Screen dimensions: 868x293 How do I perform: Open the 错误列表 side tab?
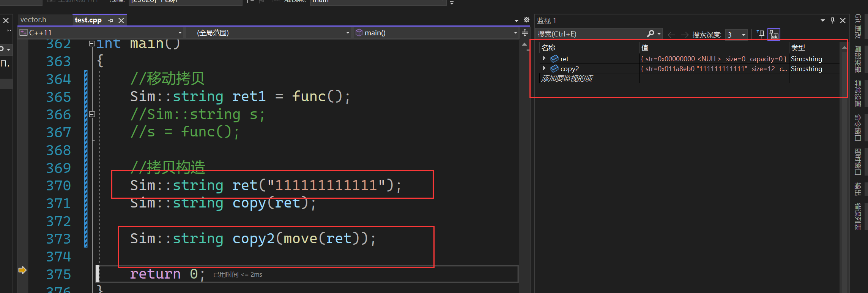(x=858, y=217)
